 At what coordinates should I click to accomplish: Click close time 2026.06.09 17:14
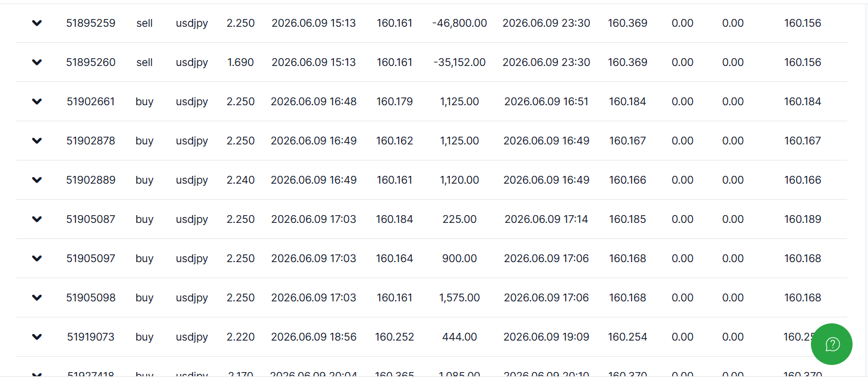point(547,219)
